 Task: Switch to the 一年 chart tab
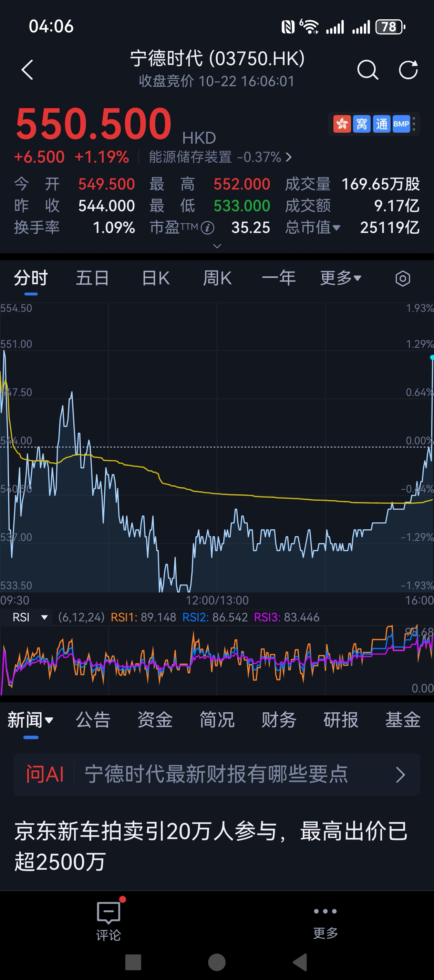coord(279,278)
